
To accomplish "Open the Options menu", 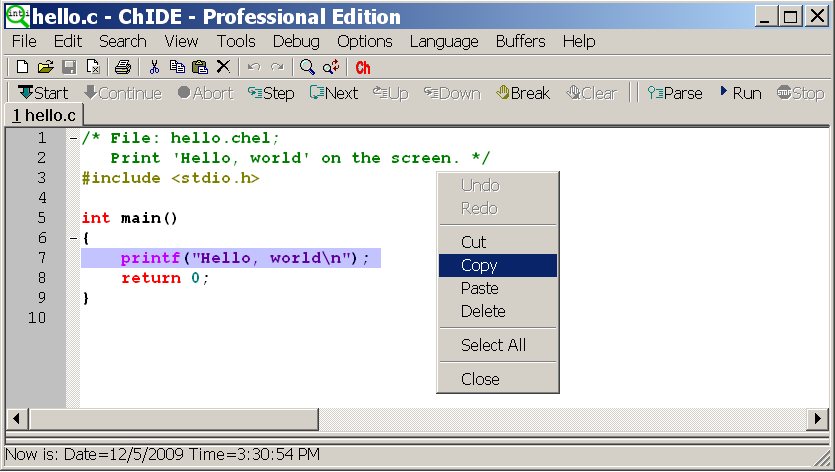I will (x=365, y=42).
